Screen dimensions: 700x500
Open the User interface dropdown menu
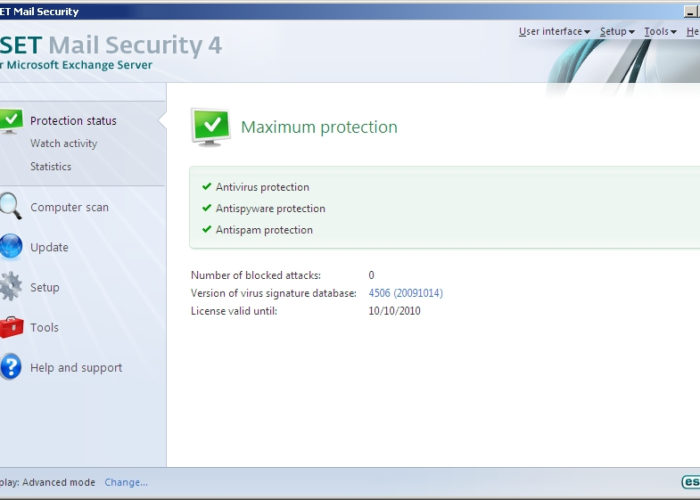coord(554,32)
